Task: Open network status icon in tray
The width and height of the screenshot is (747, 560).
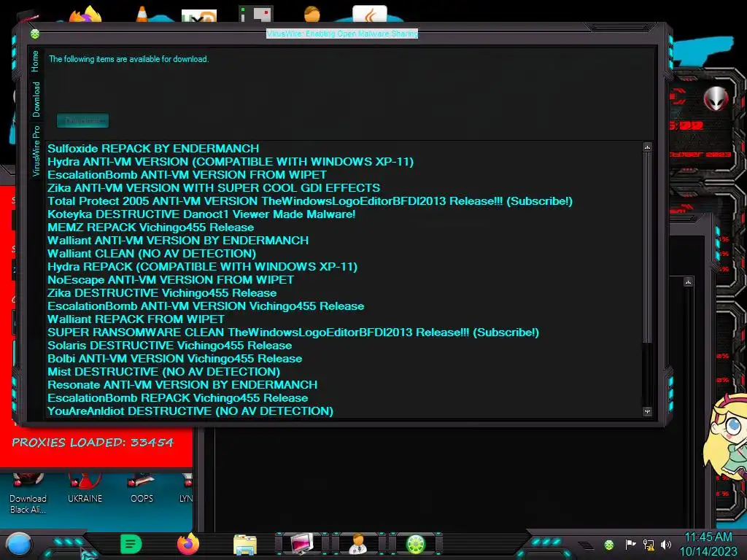Action: click(649, 545)
